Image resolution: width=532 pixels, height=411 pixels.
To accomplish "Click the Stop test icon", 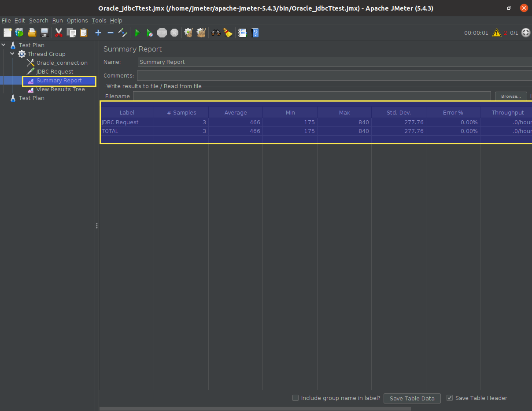I will 162,33.
